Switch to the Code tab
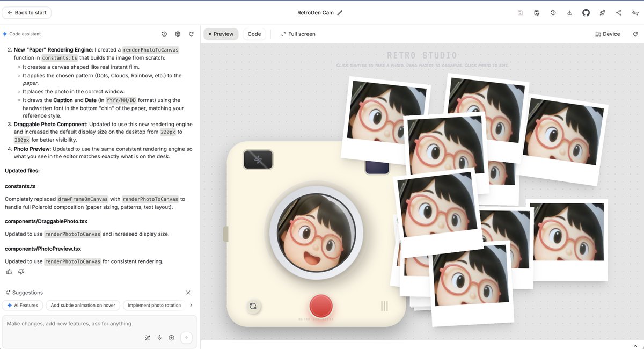The height and width of the screenshot is (349, 644). [x=254, y=34]
